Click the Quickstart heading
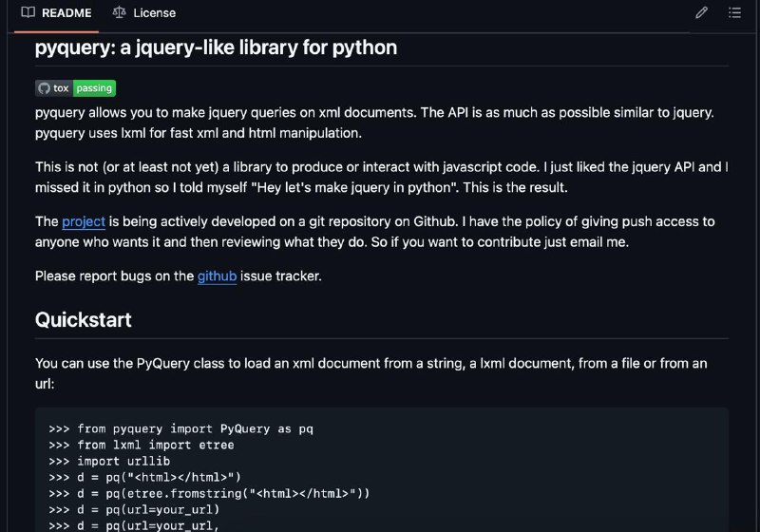This screenshot has width=760, height=532. (84, 320)
